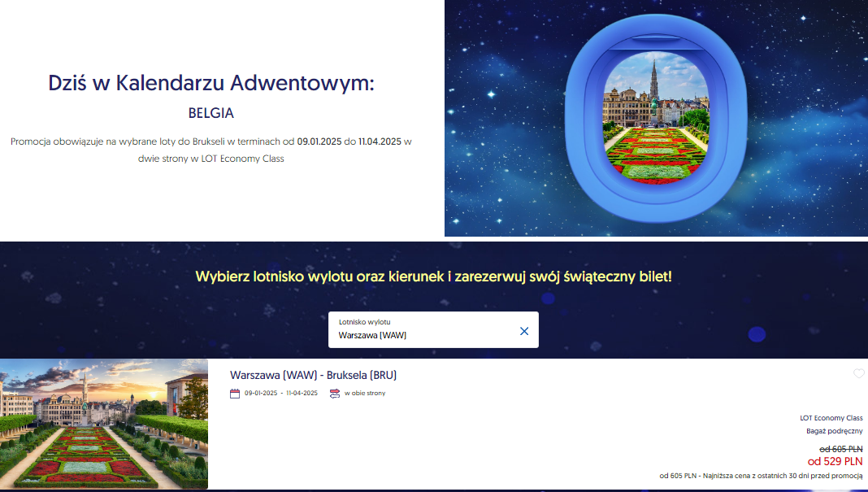Click the Brussels garden offer thumbnail
868x492 pixels.
tap(104, 424)
